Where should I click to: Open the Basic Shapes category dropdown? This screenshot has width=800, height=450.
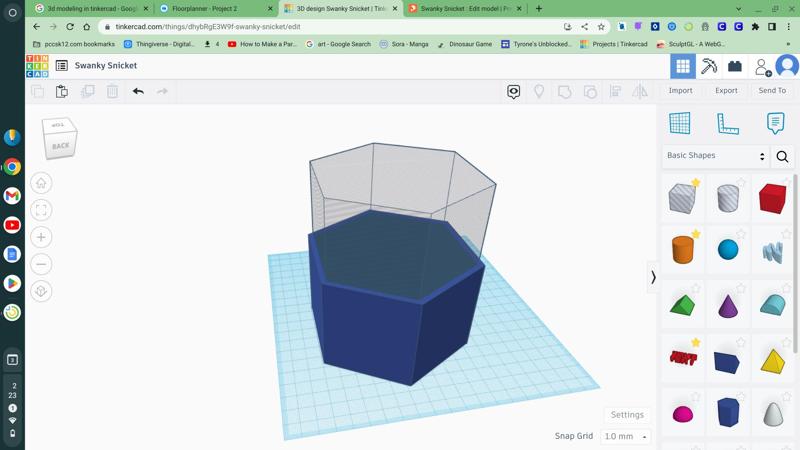(x=715, y=156)
